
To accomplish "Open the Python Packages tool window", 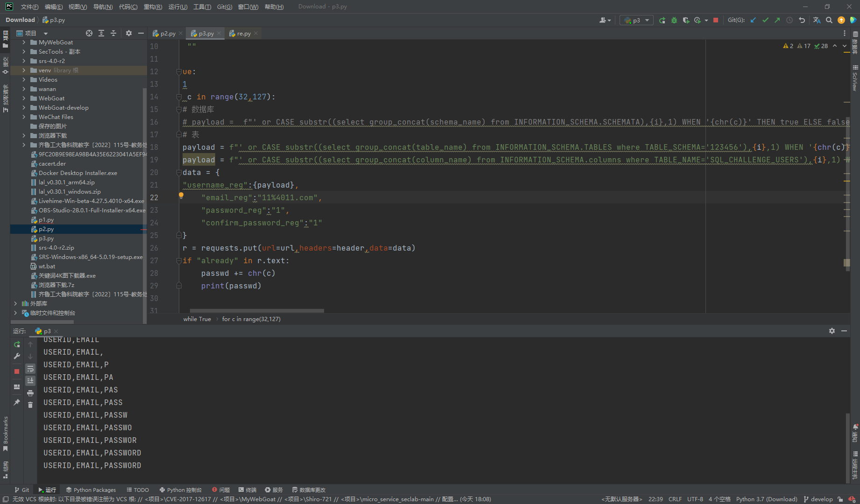I will point(91,490).
